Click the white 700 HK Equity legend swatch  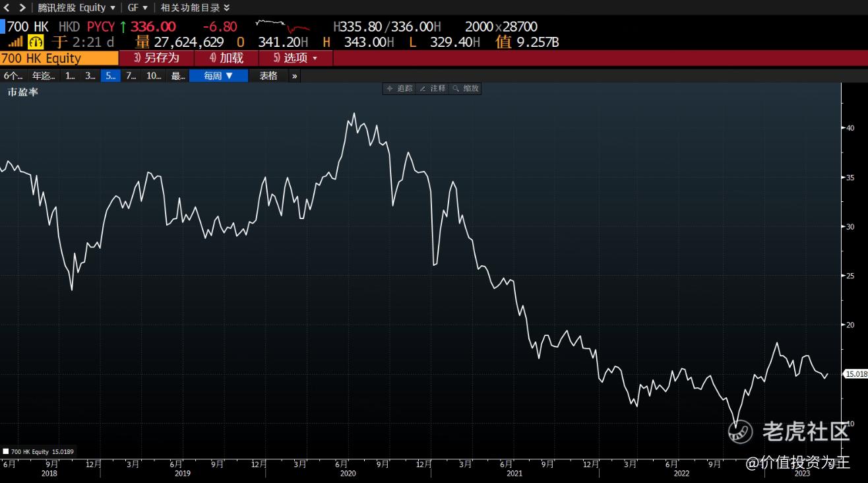6,452
